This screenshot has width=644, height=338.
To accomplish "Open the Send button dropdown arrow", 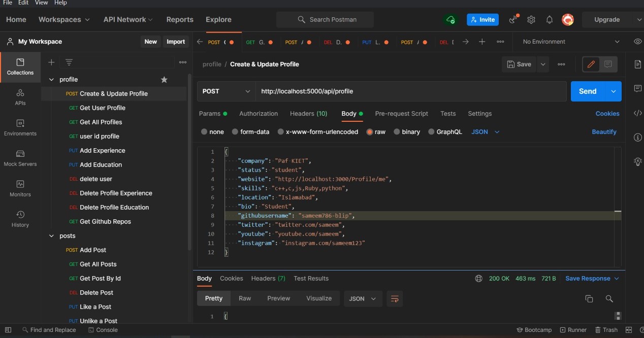I will click(613, 91).
